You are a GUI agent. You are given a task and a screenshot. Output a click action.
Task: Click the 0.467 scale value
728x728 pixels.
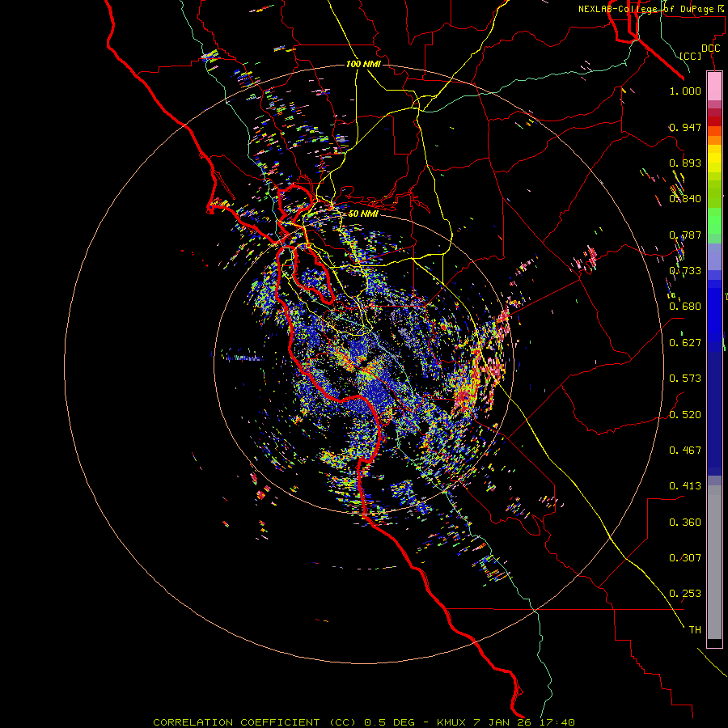point(685,451)
